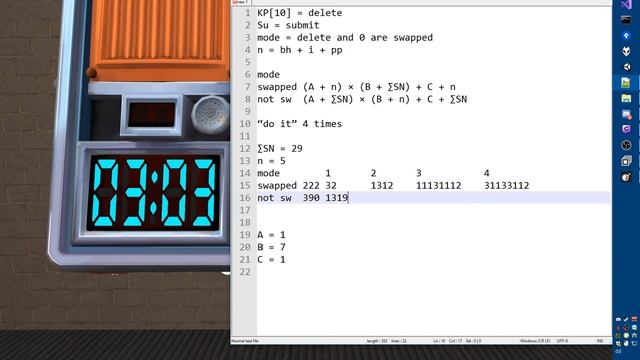Click value 11131112 on line 15
The image size is (640, 360).
[438, 186]
